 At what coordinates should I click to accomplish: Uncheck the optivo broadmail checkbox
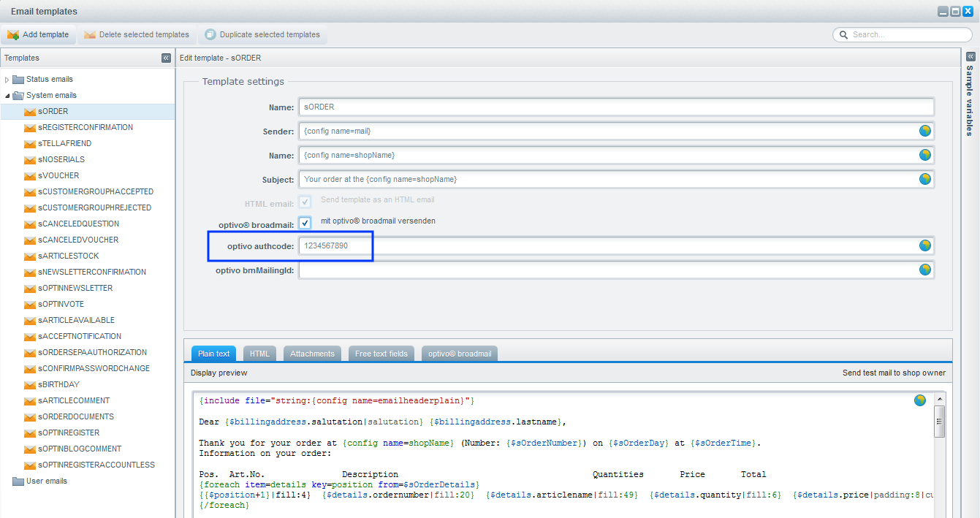(305, 223)
